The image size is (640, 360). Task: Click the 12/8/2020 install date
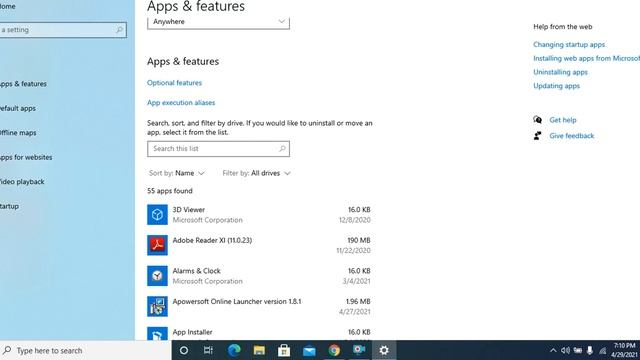click(x=354, y=220)
